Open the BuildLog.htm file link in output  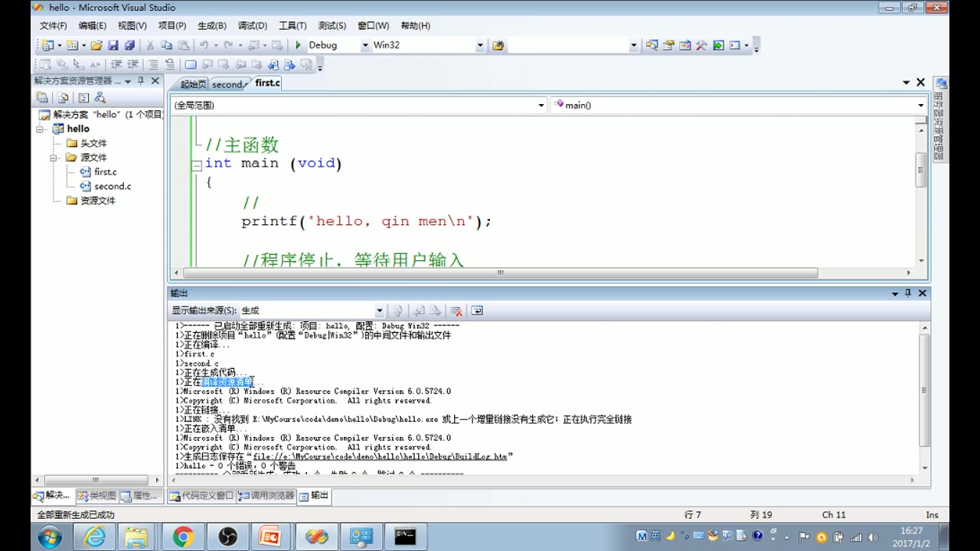pyautogui.click(x=380, y=456)
